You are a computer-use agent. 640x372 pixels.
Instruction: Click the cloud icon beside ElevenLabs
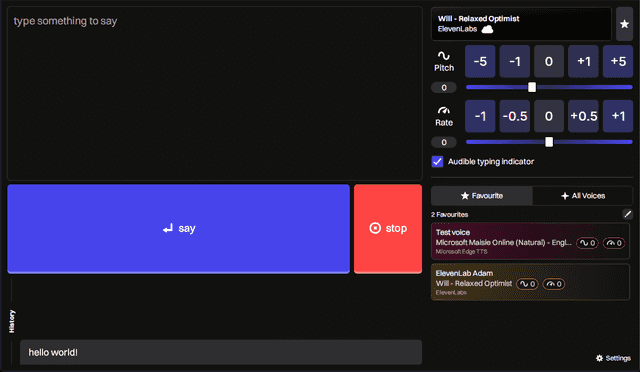click(487, 29)
